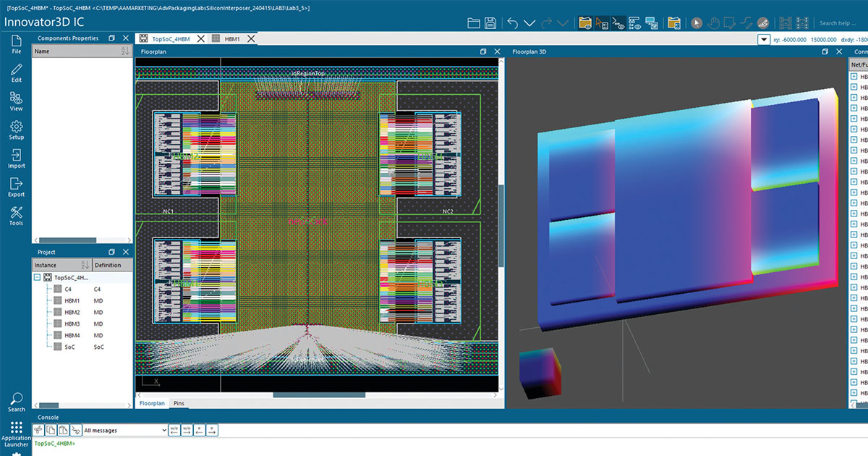The image size is (868, 456).
Task: Select the HBM3 instance row
Action: [x=82, y=324]
